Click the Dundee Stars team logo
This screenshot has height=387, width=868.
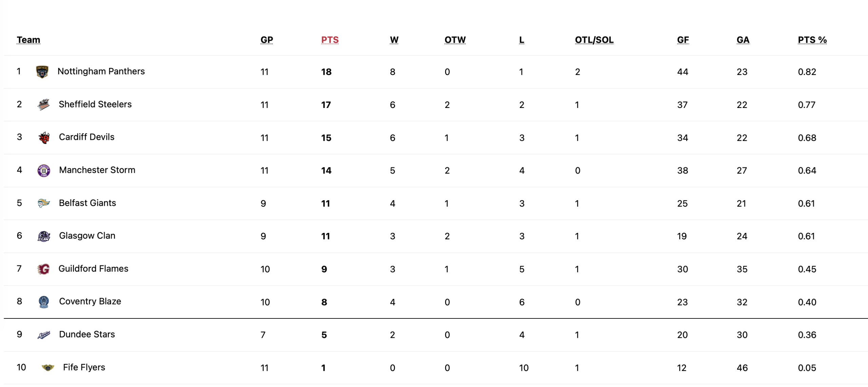[44, 335]
